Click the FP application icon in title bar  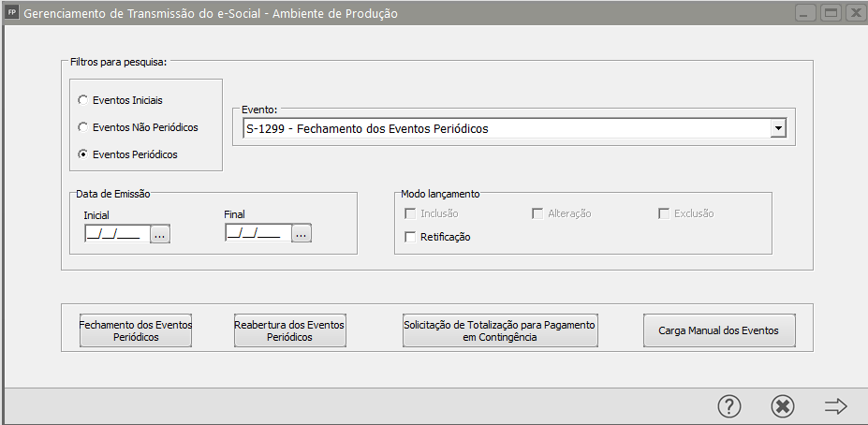tap(12, 14)
